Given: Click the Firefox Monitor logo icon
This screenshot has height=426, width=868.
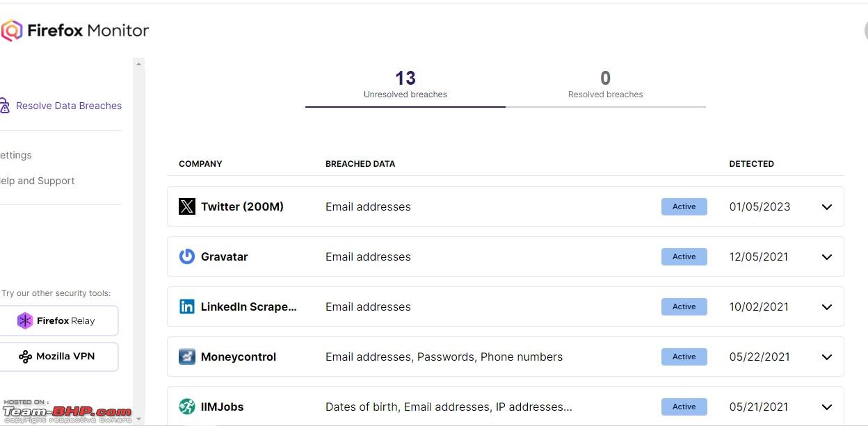Looking at the screenshot, I should click(12, 31).
